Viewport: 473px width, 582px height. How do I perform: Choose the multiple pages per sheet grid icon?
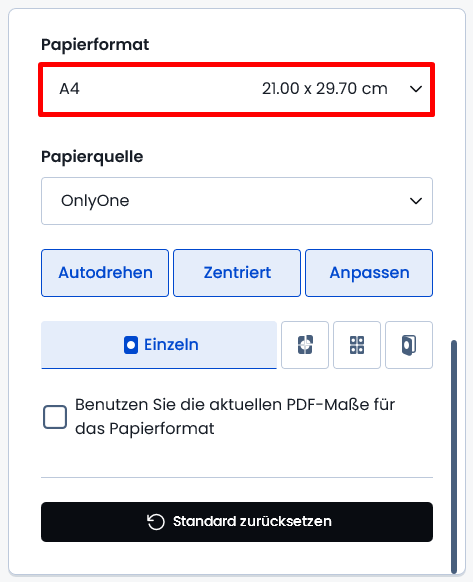pos(357,345)
